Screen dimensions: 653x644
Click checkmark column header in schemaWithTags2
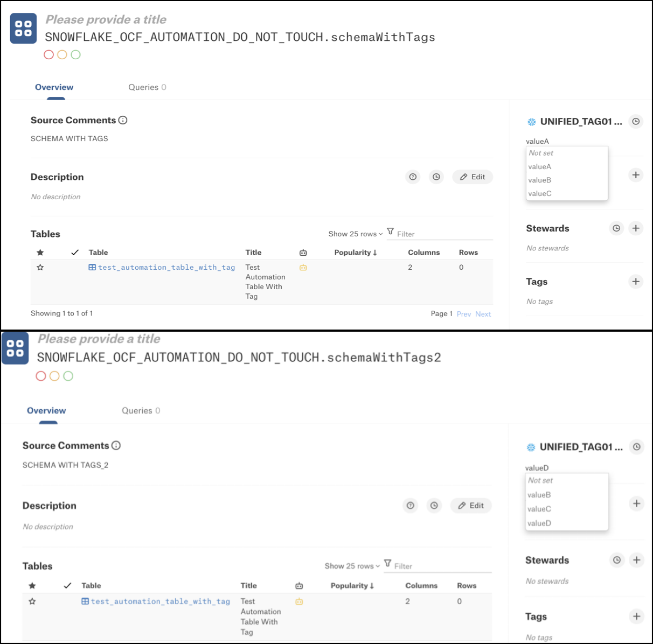(67, 585)
